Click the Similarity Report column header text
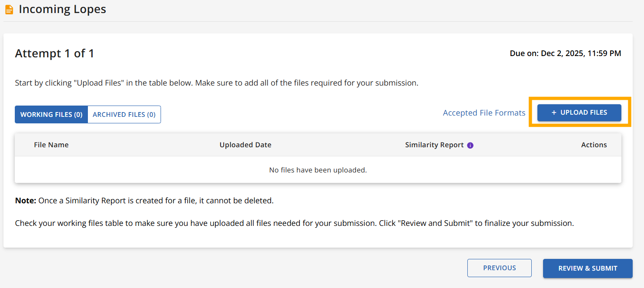Image resolution: width=644 pixels, height=288 pixels. point(434,145)
